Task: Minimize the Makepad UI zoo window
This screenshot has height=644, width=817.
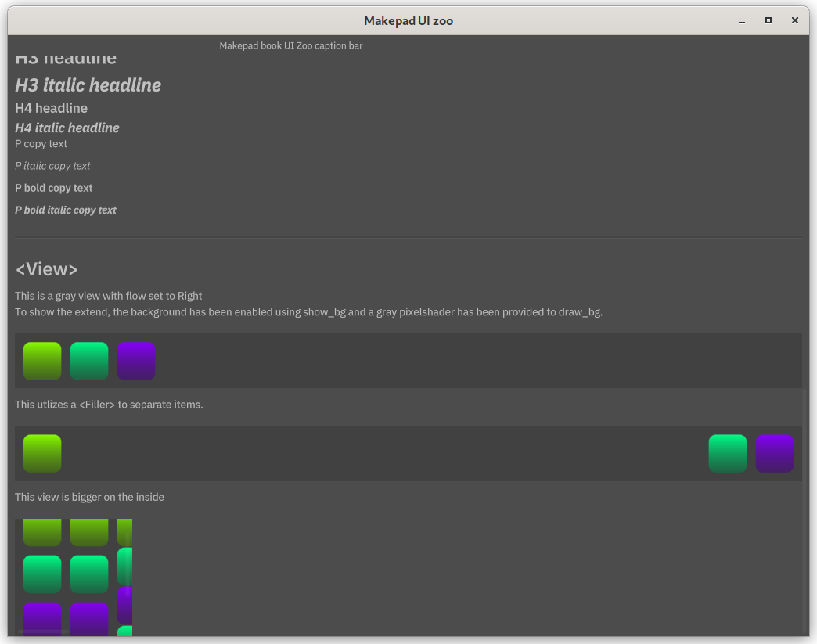Action: tap(742, 21)
